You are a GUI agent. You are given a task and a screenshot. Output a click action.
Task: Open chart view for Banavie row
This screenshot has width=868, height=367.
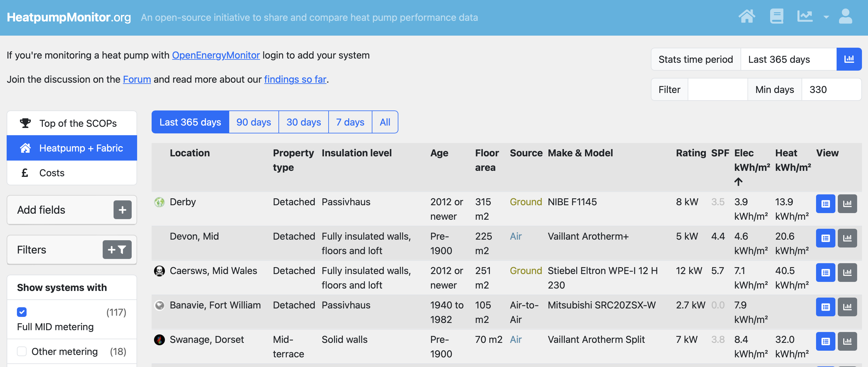click(847, 307)
